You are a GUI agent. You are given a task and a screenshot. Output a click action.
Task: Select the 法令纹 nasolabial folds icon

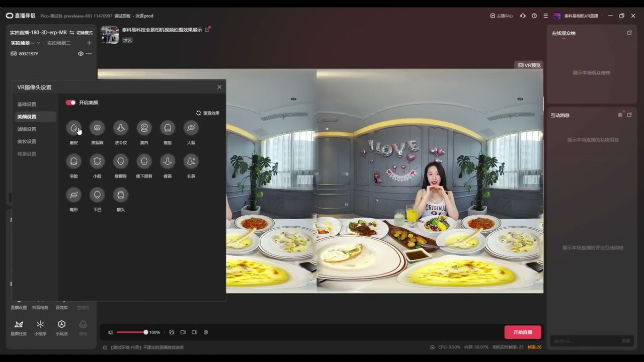120,128
